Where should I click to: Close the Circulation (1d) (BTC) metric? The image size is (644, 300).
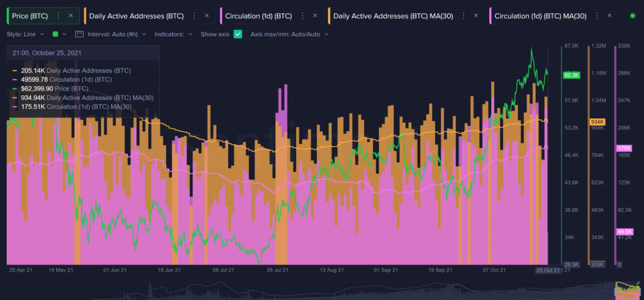315,16
